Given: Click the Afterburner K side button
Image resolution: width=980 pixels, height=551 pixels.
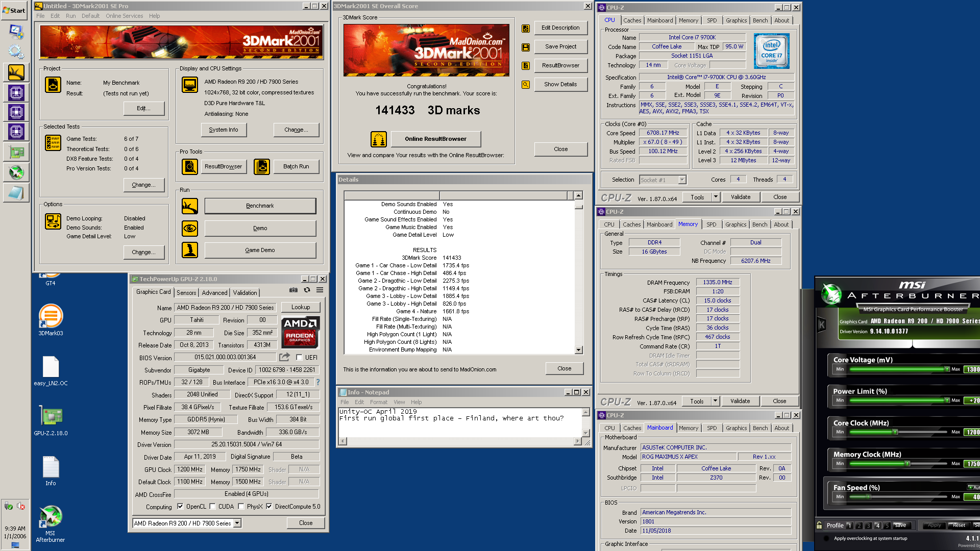Looking at the screenshot, I should point(822,324).
